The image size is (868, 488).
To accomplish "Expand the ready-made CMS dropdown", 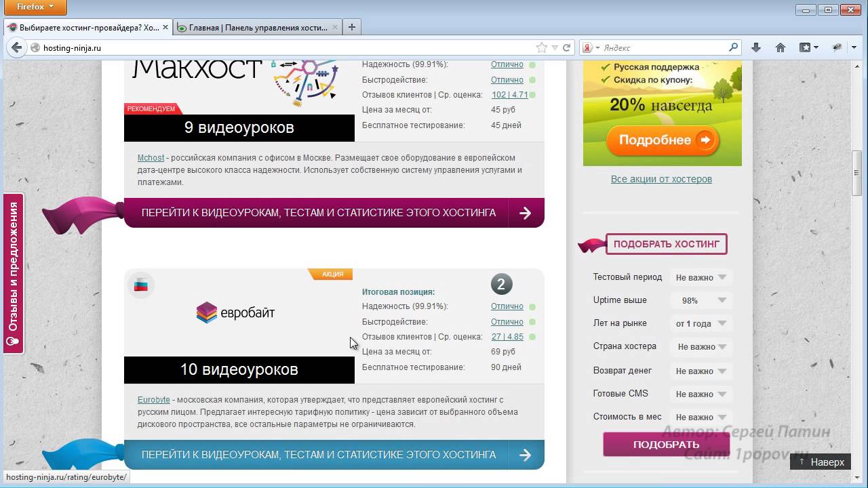I will [701, 394].
